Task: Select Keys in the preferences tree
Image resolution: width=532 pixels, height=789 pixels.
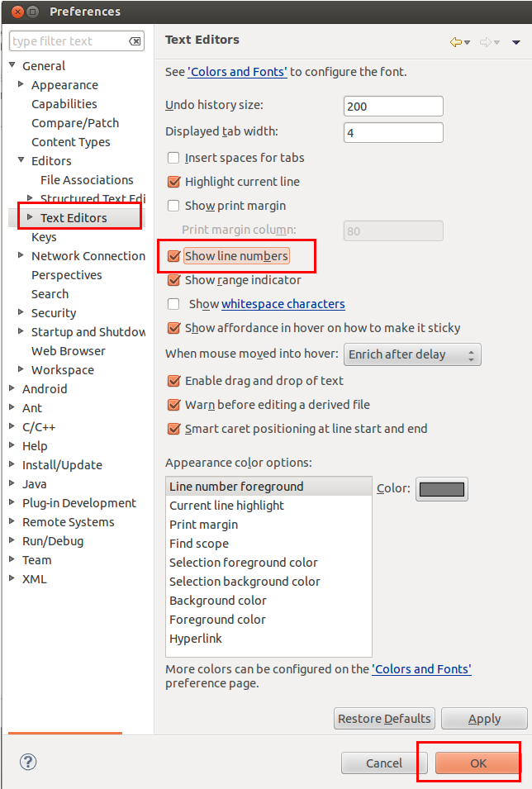Action: pos(44,237)
